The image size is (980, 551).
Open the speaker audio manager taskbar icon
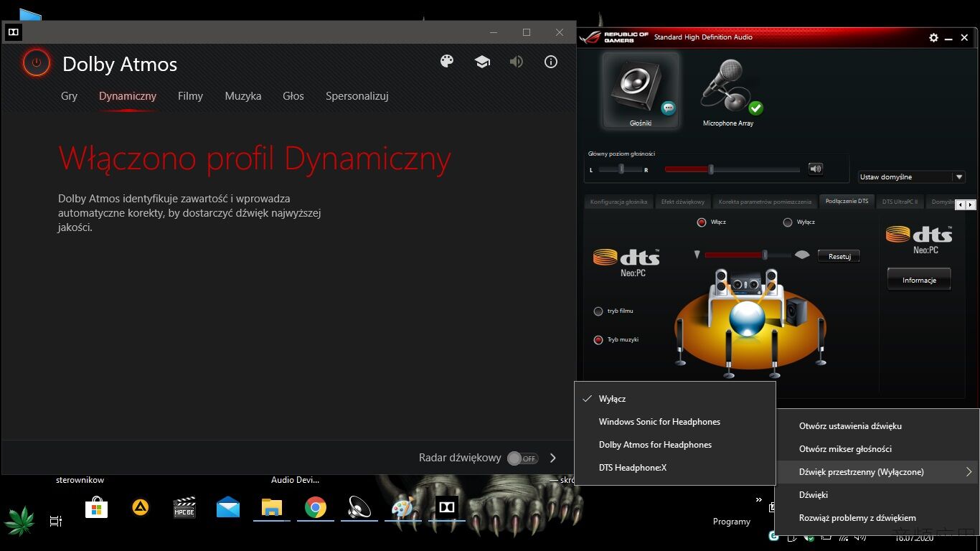pyautogui.click(x=359, y=508)
